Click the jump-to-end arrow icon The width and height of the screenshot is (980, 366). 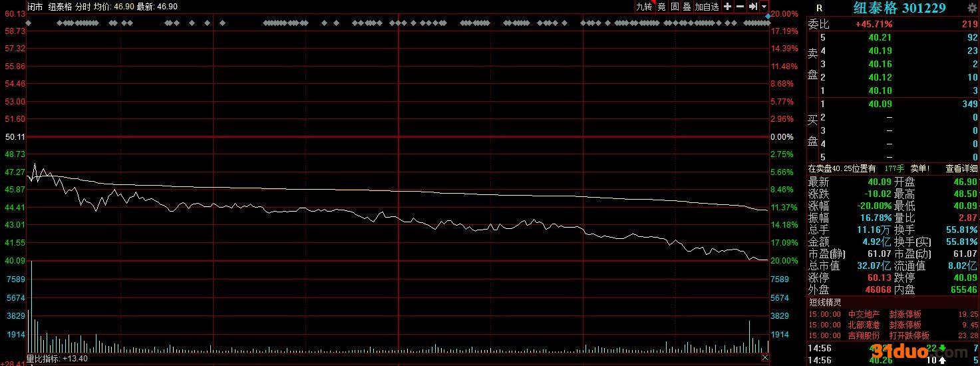[x=752, y=7]
